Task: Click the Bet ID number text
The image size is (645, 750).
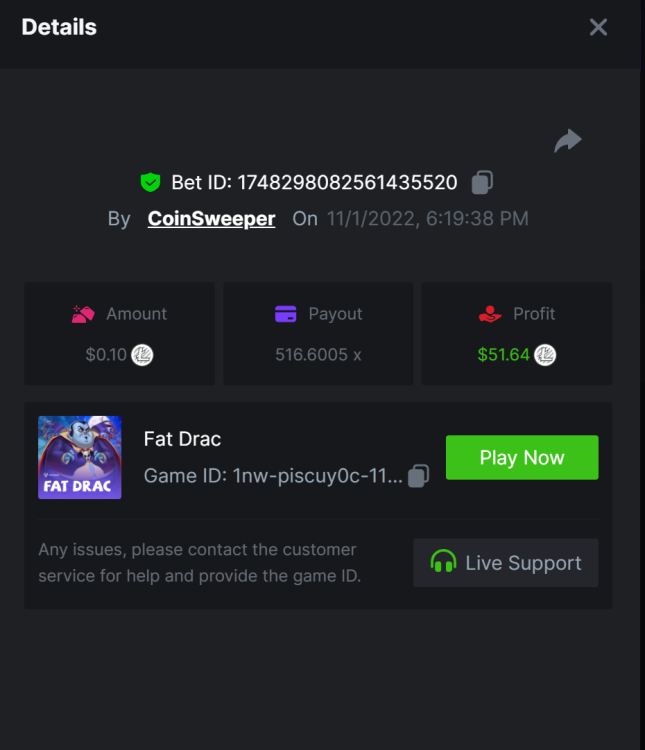Action: pyautogui.click(x=347, y=182)
